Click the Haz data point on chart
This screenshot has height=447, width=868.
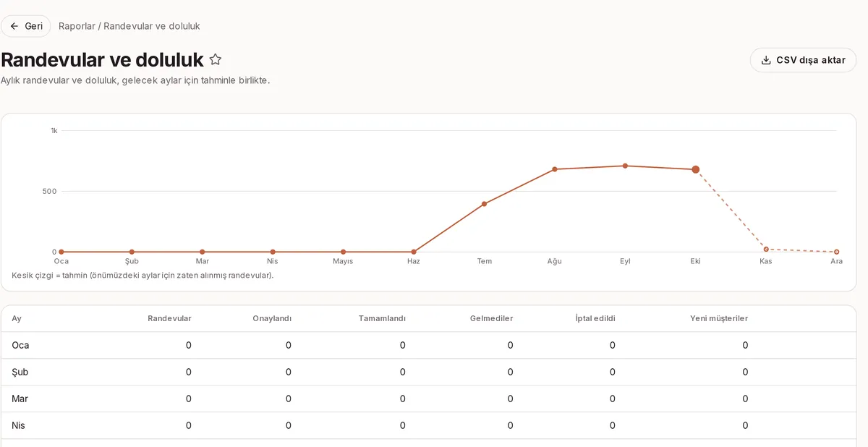coord(414,252)
